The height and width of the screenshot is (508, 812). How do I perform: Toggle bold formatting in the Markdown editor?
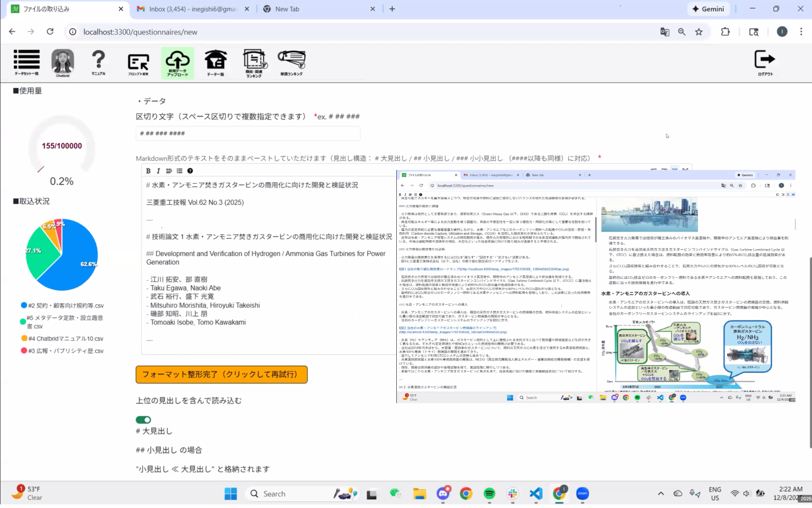[148, 171]
